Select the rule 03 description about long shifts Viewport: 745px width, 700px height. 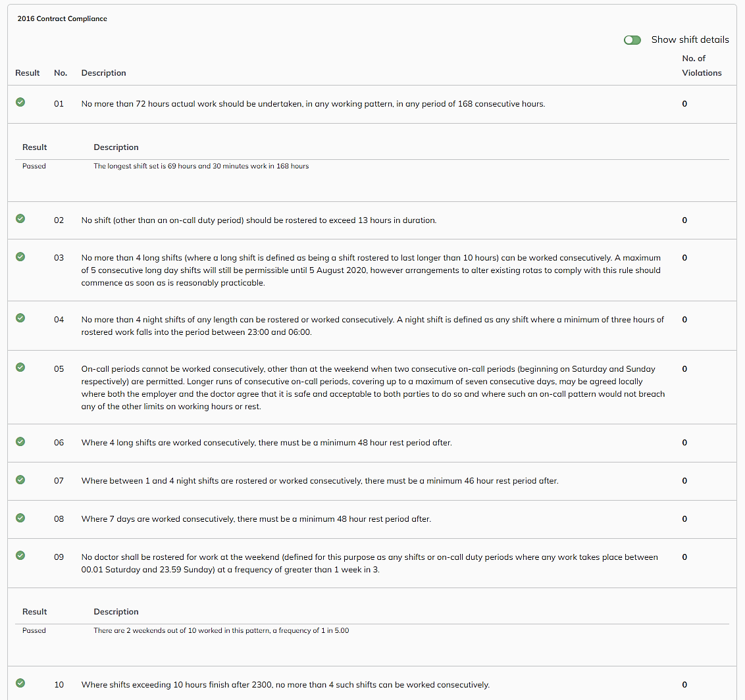click(371, 270)
